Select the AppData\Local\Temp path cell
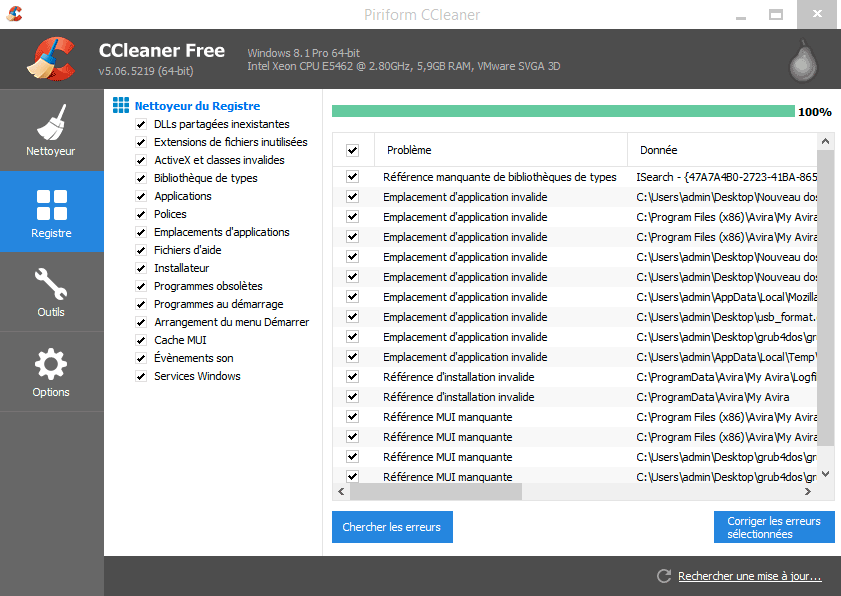The height and width of the screenshot is (596, 841). click(x=727, y=357)
